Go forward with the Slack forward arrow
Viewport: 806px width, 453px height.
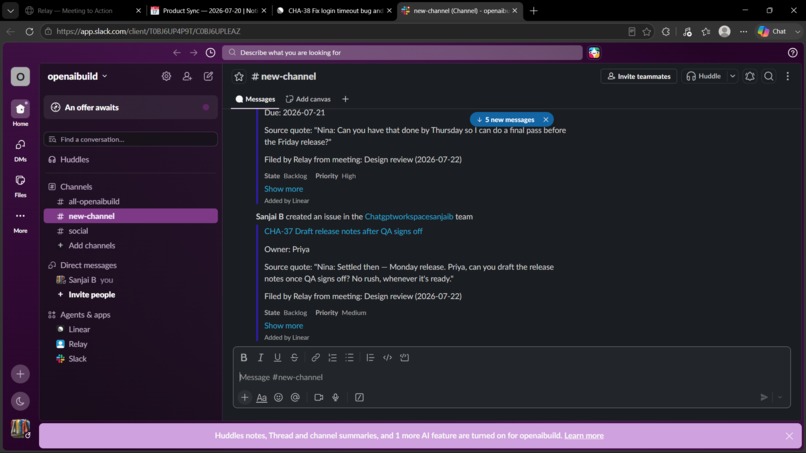[x=193, y=52]
